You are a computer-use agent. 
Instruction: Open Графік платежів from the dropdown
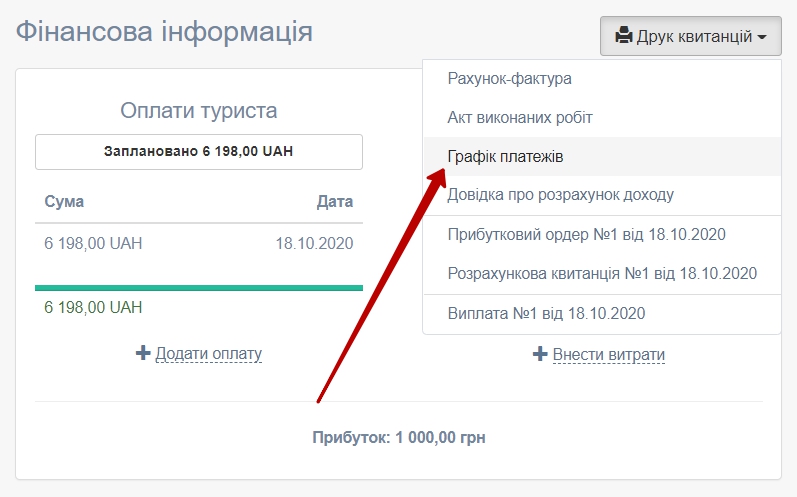click(x=506, y=157)
